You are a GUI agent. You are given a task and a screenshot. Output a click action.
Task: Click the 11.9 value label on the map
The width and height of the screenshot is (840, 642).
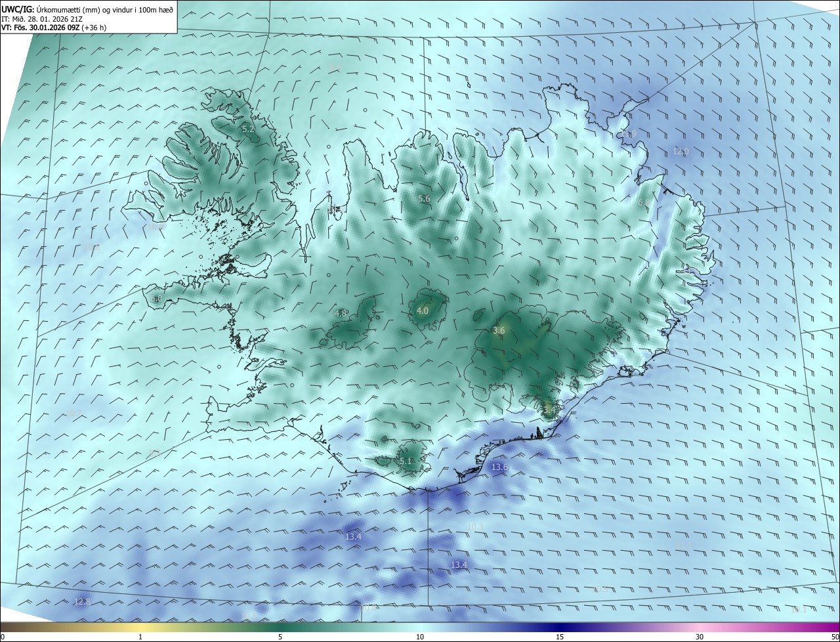tap(629, 135)
